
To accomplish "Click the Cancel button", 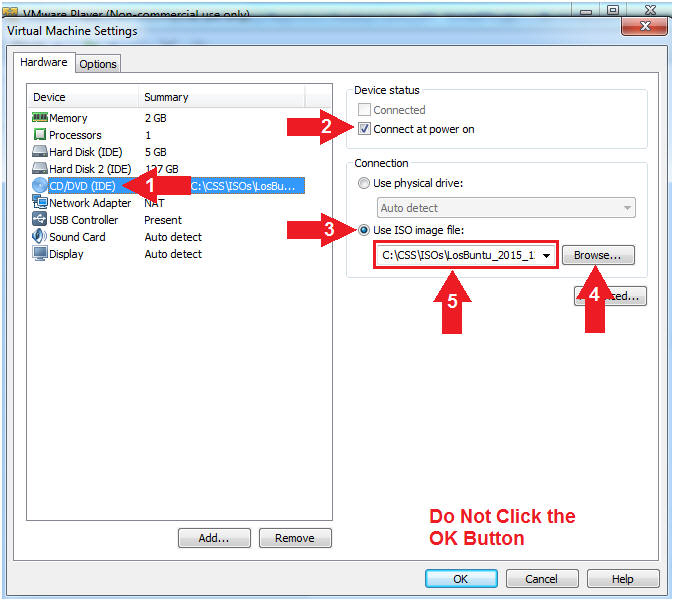I will (542, 579).
